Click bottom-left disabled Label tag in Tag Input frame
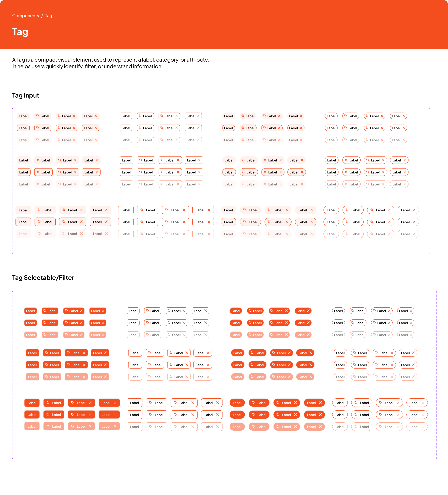The width and height of the screenshot is (448, 495). coord(23,234)
